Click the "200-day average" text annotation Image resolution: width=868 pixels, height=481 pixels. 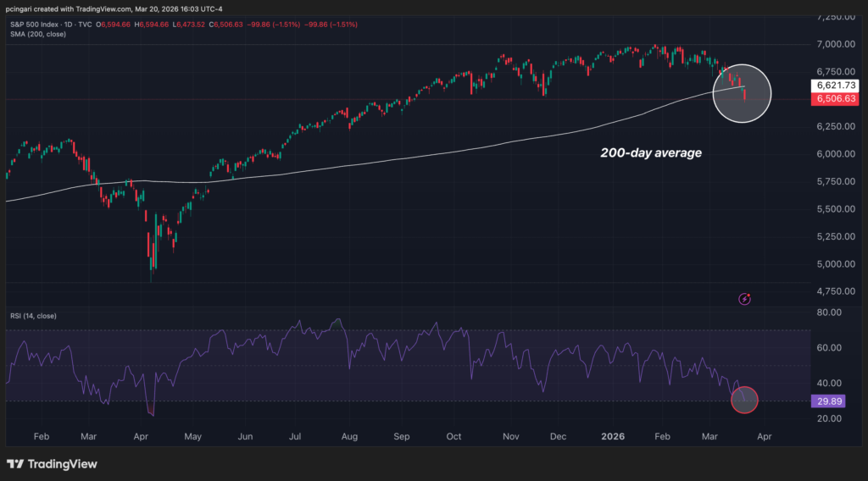point(651,153)
